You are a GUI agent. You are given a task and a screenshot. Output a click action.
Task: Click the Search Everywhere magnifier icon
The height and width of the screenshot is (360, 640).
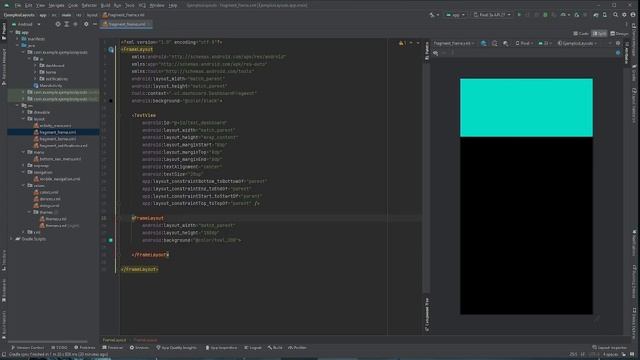[x=615, y=15]
